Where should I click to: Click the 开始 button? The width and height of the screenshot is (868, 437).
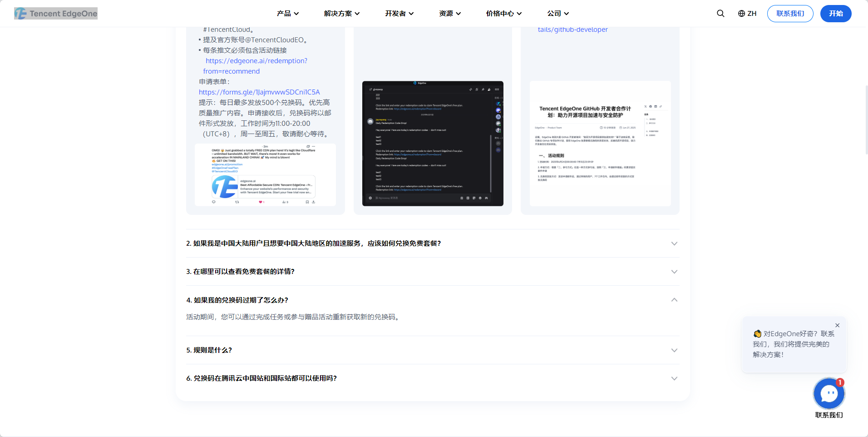[x=836, y=14]
